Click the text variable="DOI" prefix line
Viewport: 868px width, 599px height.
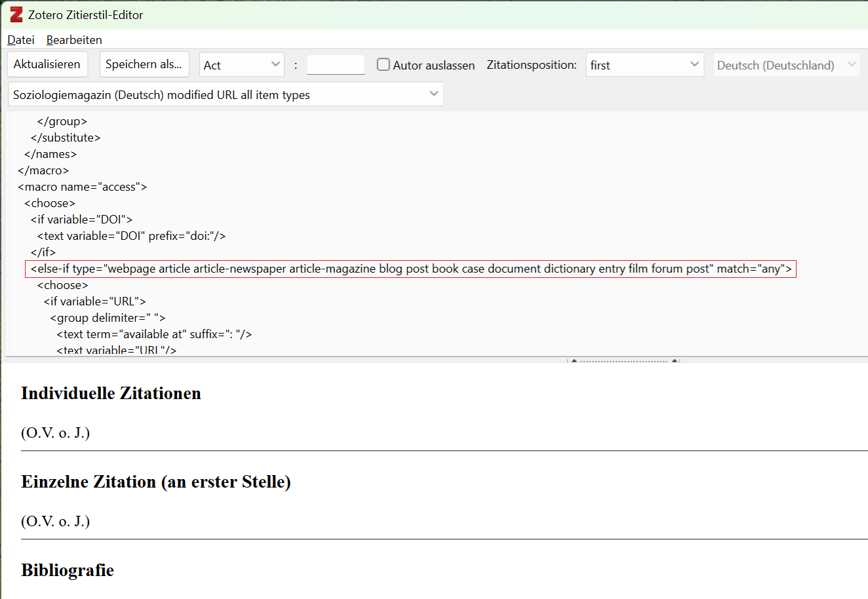coord(131,236)
